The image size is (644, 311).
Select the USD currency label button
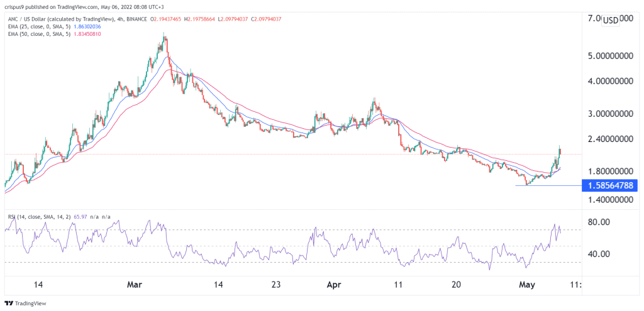point(610,21)
